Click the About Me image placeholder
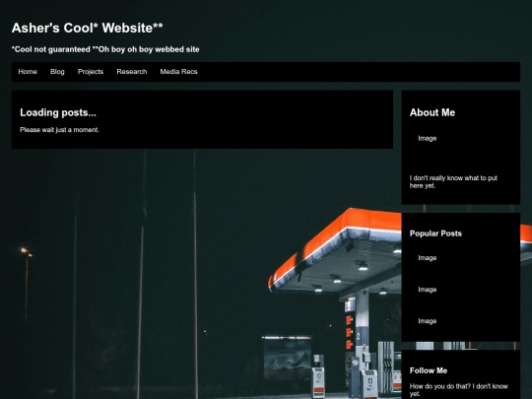Screen dimensions: 532x399 (x=428, y=139)
